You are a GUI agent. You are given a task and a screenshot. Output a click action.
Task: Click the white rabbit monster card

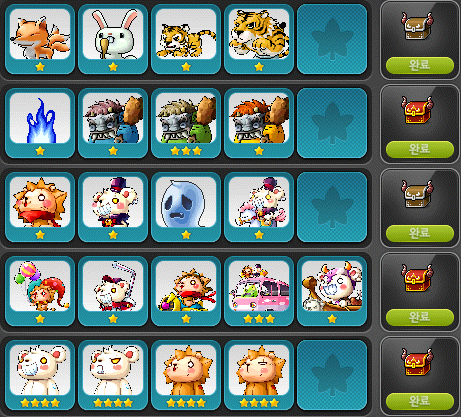coord(113,39)
